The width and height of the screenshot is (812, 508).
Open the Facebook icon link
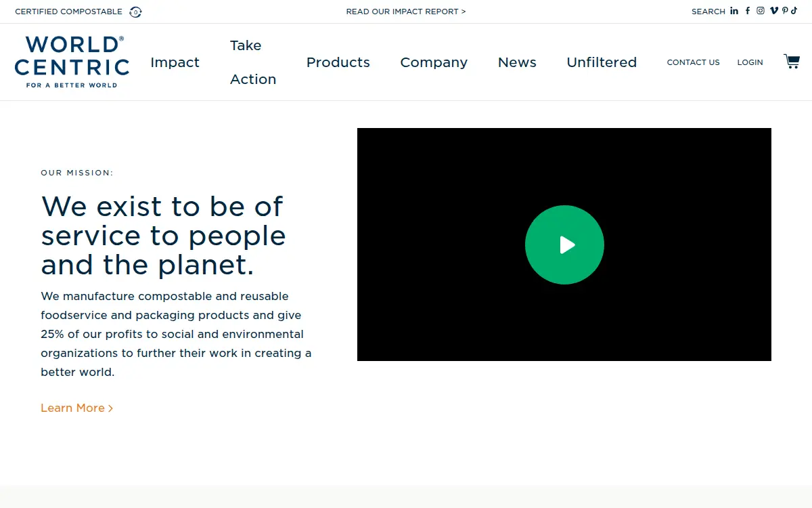tap(748, 11)
